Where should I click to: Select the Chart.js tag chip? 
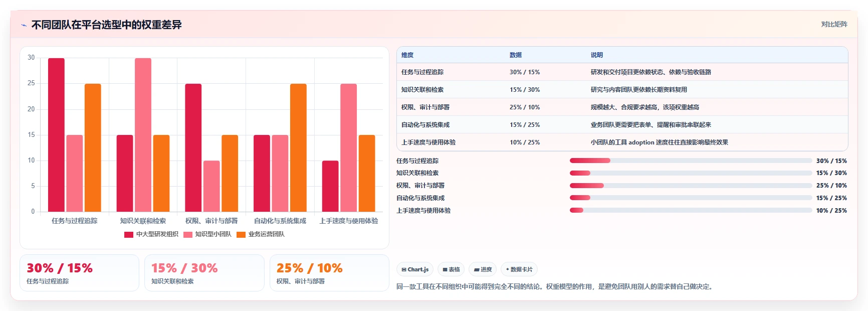point(415,269)
